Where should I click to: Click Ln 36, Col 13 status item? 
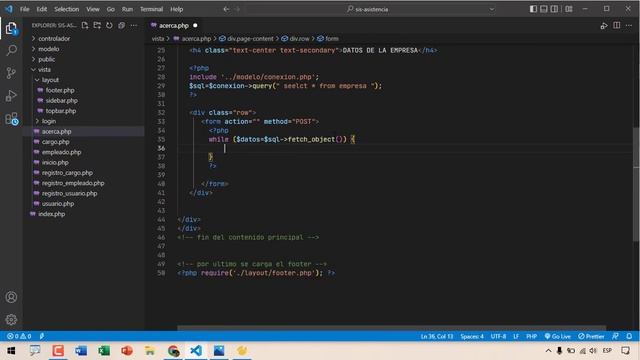pos(437,336)
